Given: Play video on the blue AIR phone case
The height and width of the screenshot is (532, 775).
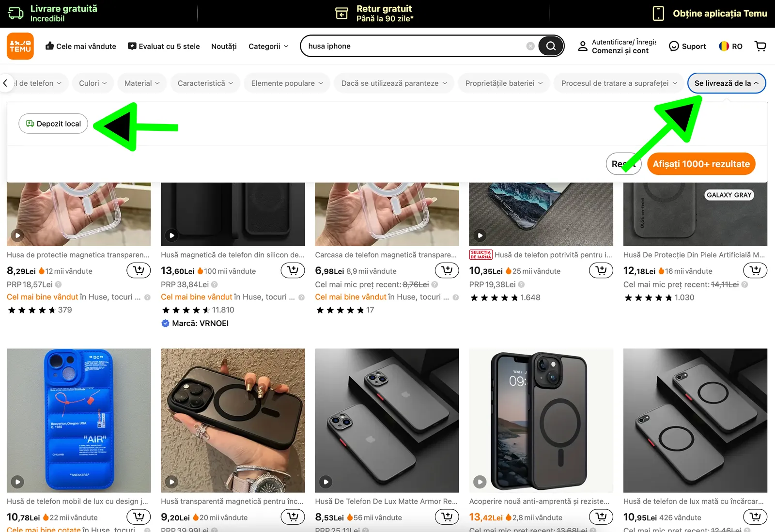Looking at the screenshot, I should pyautogui.click(x=17, y=482).
